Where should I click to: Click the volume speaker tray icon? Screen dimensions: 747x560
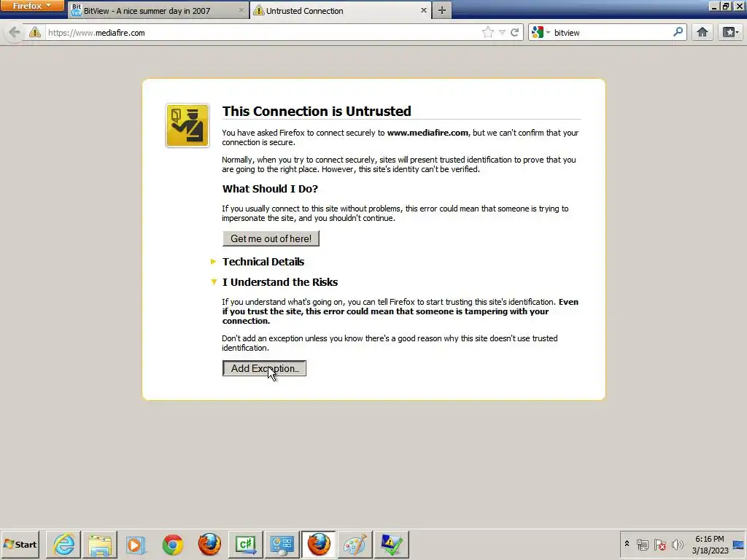[677, 544]
